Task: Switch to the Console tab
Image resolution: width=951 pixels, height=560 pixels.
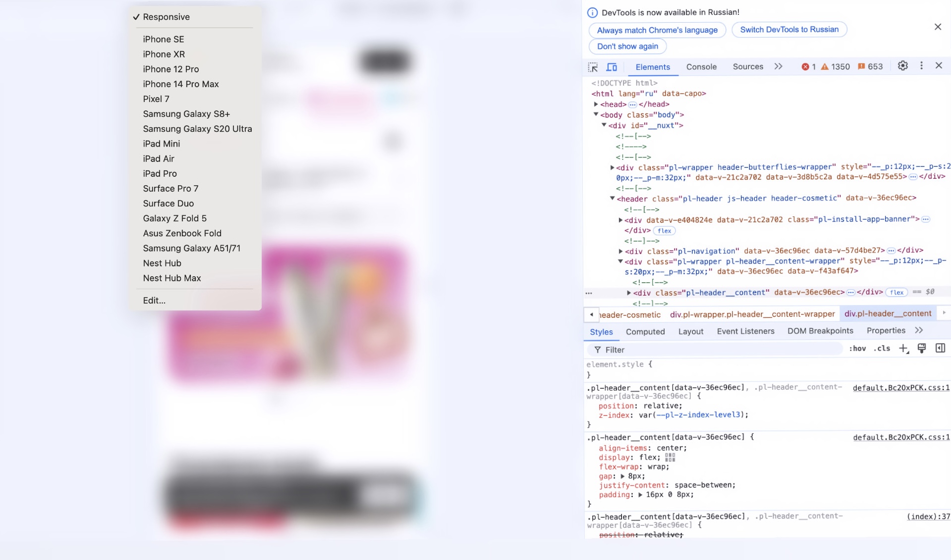Action: tap(701, 67)
